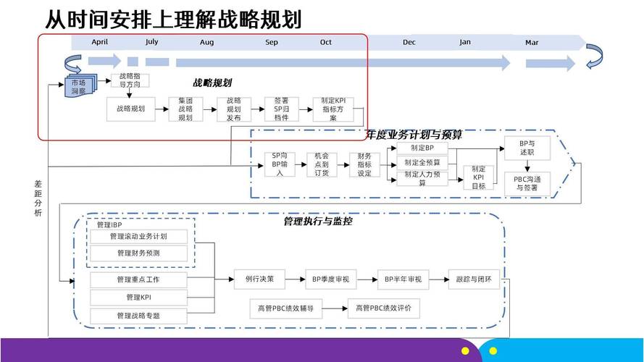Select the 财务指标设定 box
The width and height of the screenshot is (644, 362).
pos(364,164)
